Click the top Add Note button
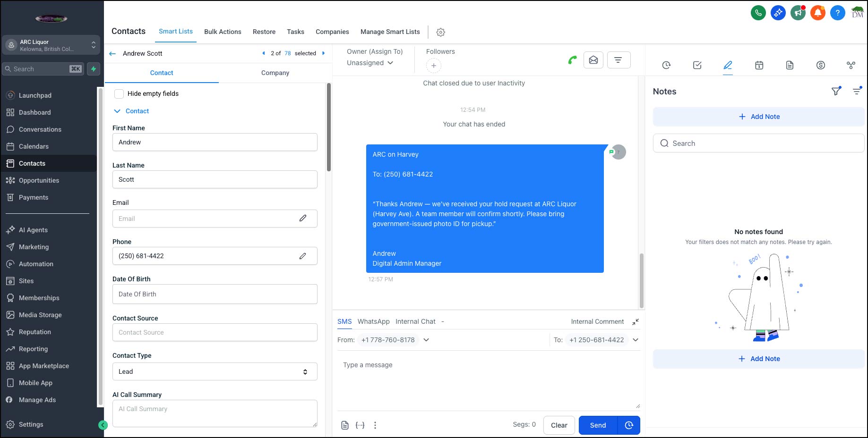 [758, 117]
